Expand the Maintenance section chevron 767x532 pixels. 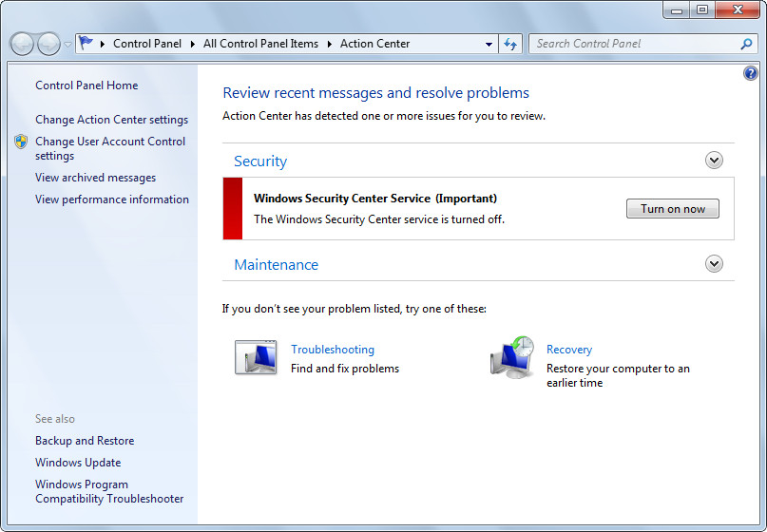pos(714,264)
